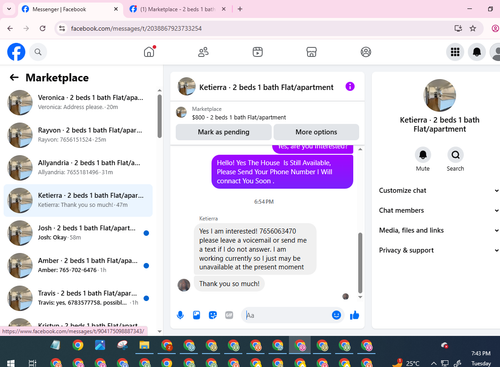Open File Explorer from the taskbar

pyautogui.click(x=144, y=346)
